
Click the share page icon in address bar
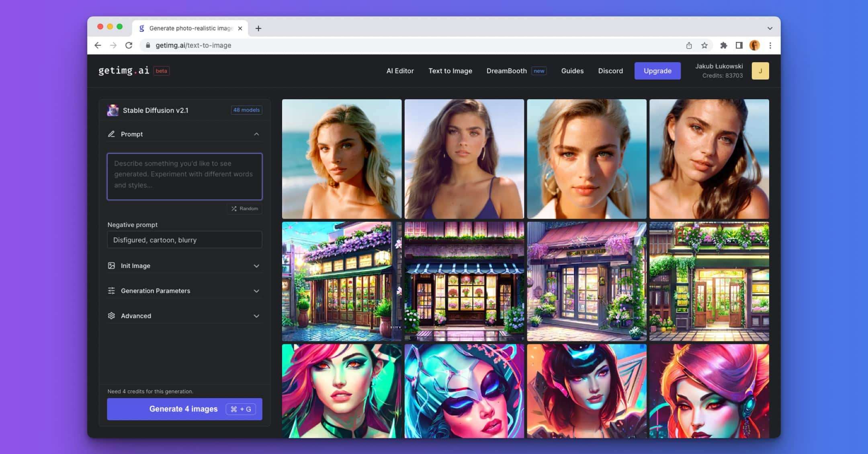(689, 45)
